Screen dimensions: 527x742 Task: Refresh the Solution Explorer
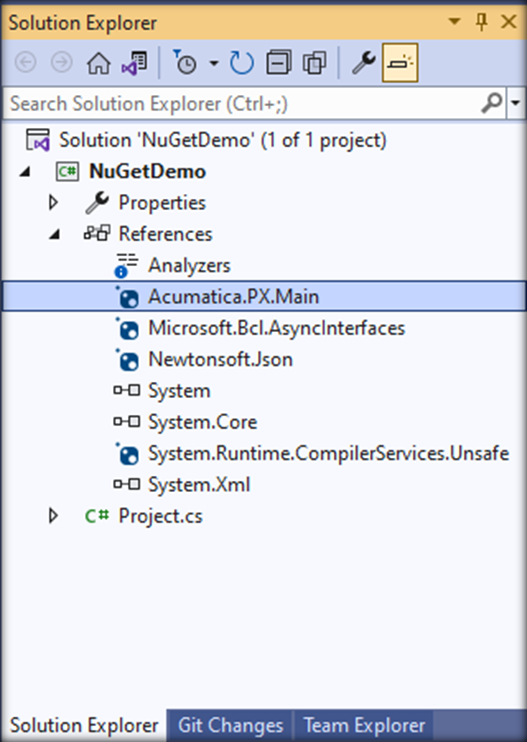click(242, 63)
